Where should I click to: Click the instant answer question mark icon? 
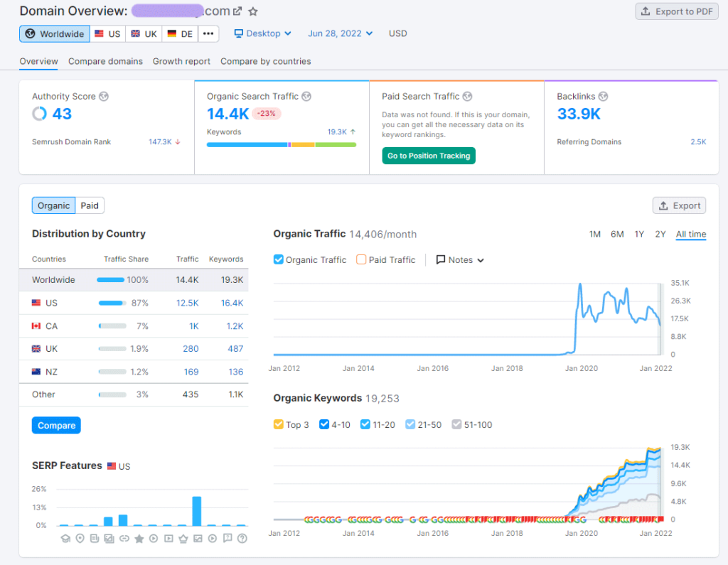pyautogui.click(x=241, y=538)
